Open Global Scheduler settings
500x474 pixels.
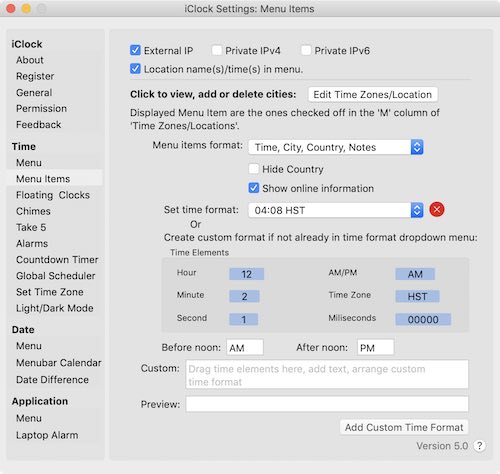56,276
